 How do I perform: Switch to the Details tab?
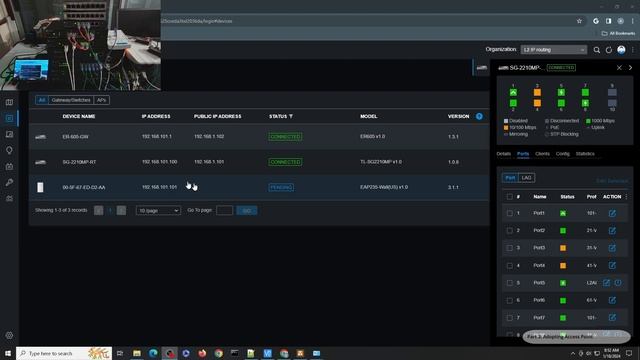click(504, 154)
